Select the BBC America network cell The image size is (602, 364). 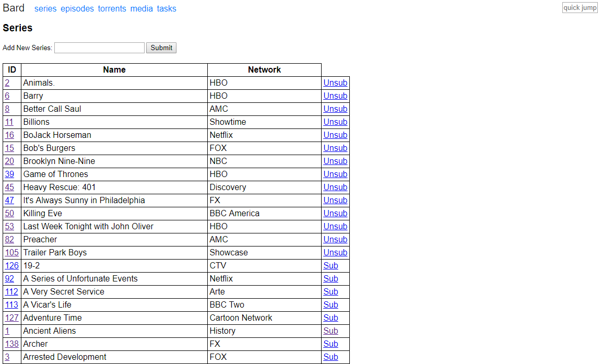point(265,213)
